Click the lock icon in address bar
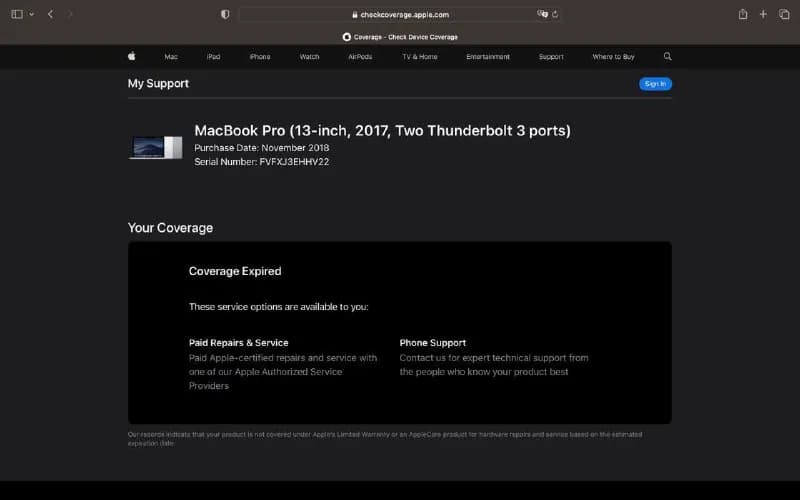The height and width of the screenshot is (500, 800). (x=355, y=15)
